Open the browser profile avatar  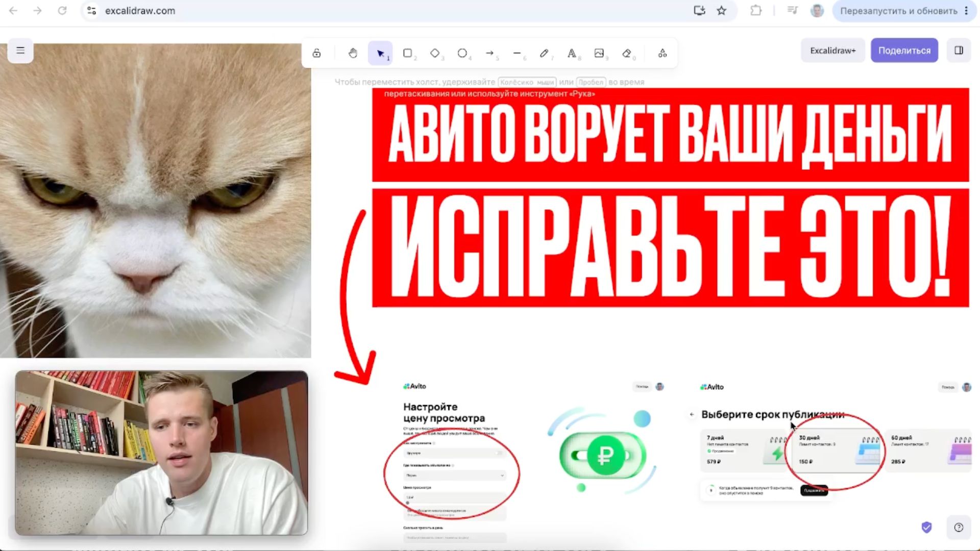(817, 11)
